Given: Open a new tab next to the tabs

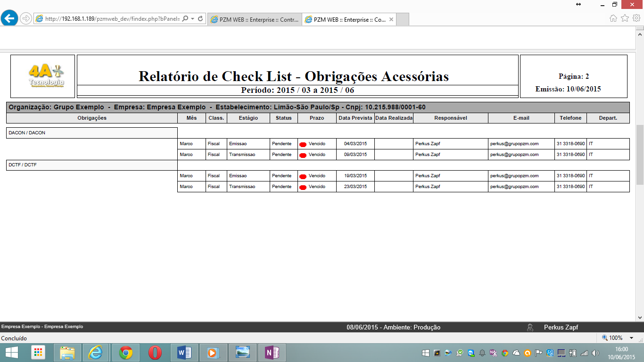Looking at the screenshot, I should pos(403,20).
